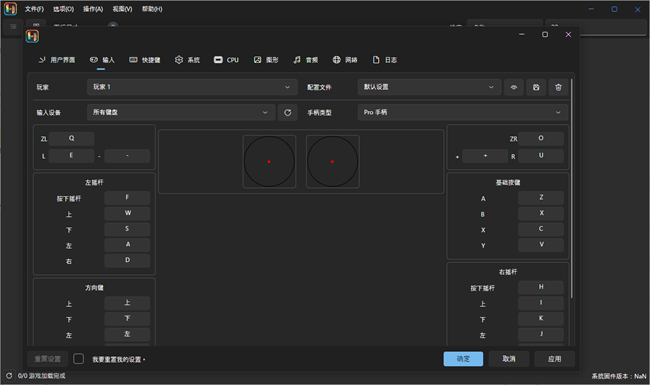Viewport: 650px width, 385px height.
Task: Delete the selected profile with trash icon
Action: [558, 87]
